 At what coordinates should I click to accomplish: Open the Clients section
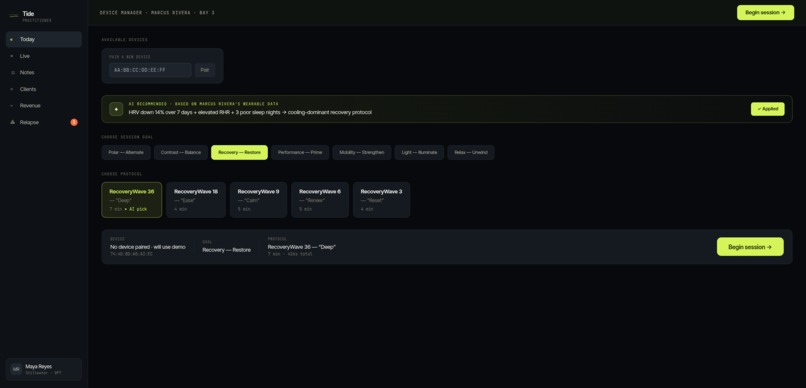[x=44, y=89]
